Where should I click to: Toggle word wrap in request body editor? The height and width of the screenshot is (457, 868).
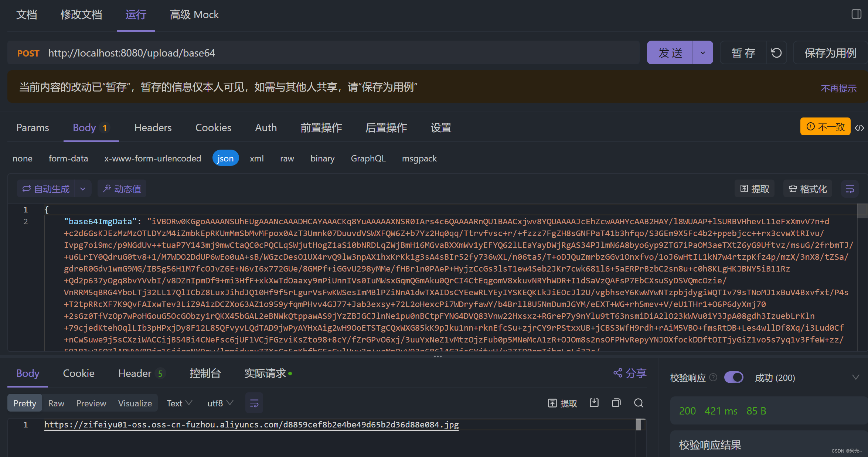(850, 189)
